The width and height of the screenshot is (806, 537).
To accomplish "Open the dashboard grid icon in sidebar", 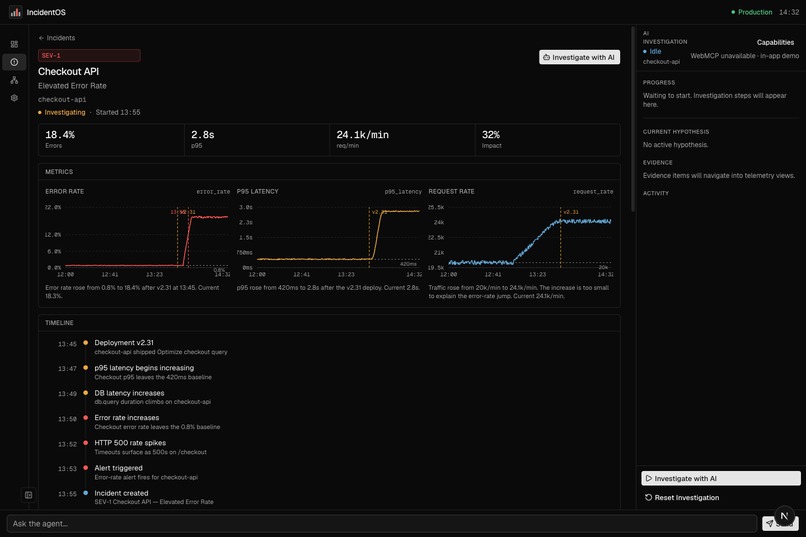I will [x=14, y=44].
